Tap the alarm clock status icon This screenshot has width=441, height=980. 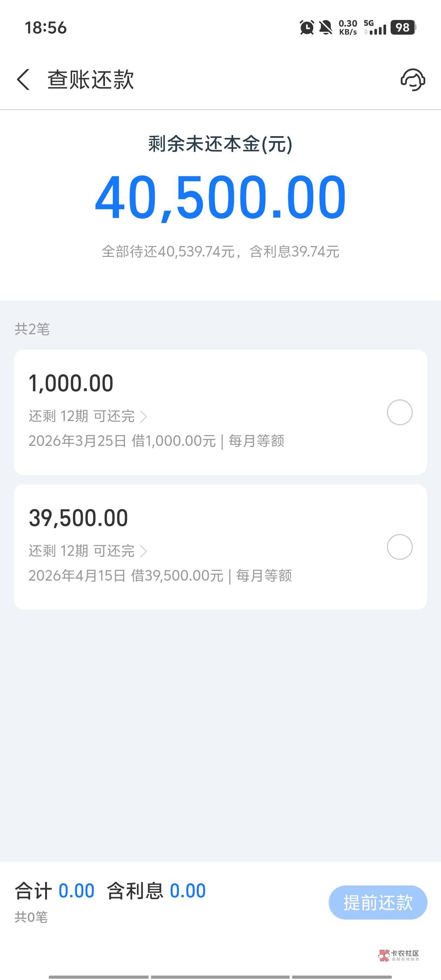click(307, 27)
